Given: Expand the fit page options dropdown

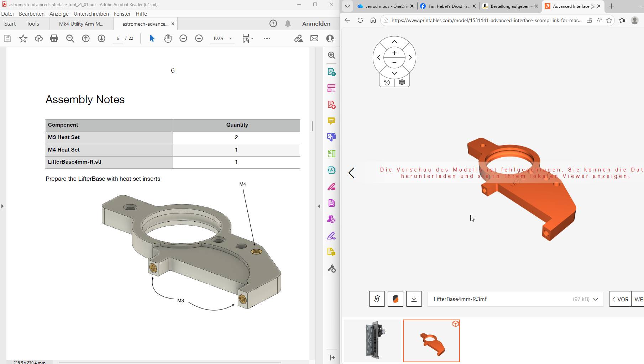Looking at the screenshot, I should click(x=252, y=38).
